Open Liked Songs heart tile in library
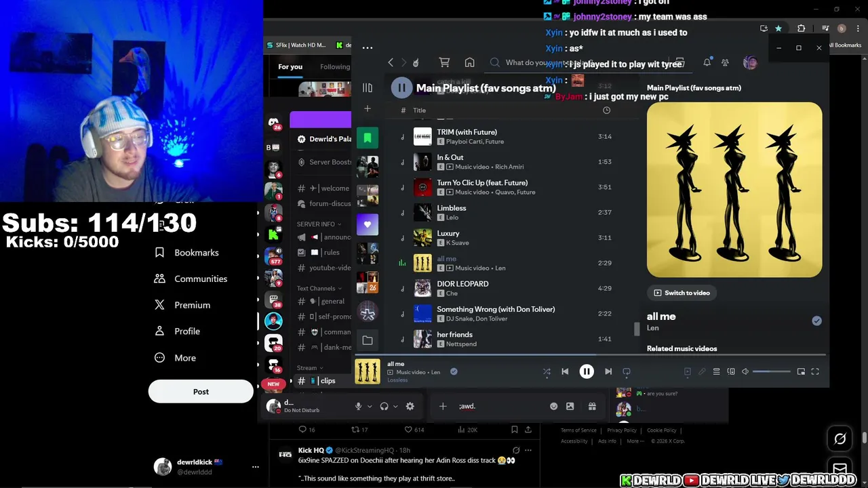 tap(367, 224)
